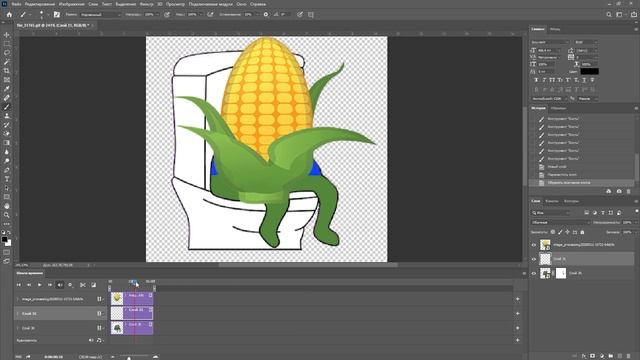This screenshot has height=360, width=640.
Task: Select the Move tool
Action: pos(7,35)
